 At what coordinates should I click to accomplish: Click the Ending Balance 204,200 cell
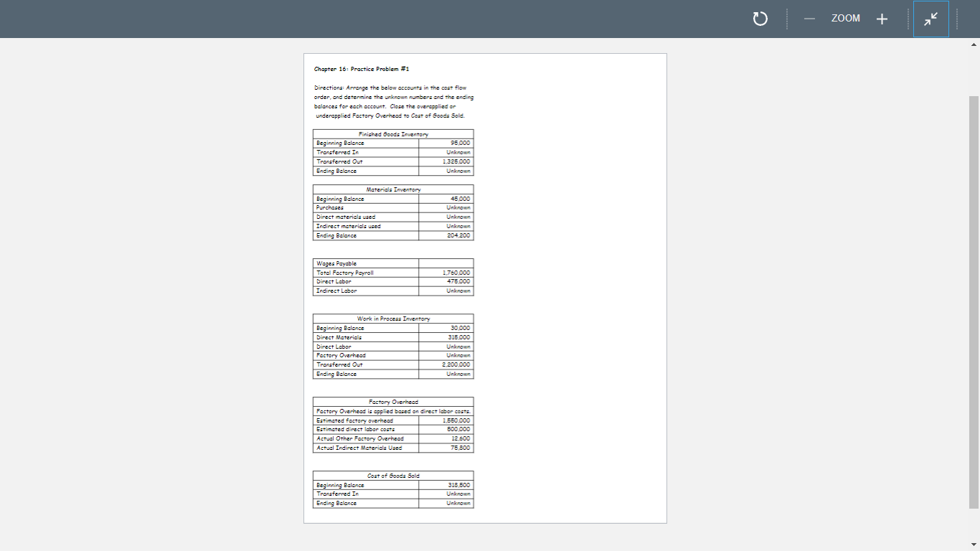click(x=458, y=235)
